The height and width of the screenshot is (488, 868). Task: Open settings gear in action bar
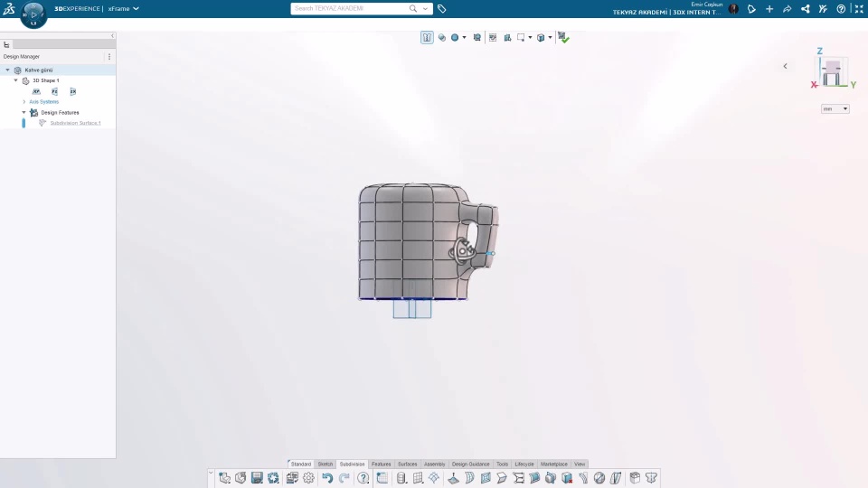click(x=308, y=477)
